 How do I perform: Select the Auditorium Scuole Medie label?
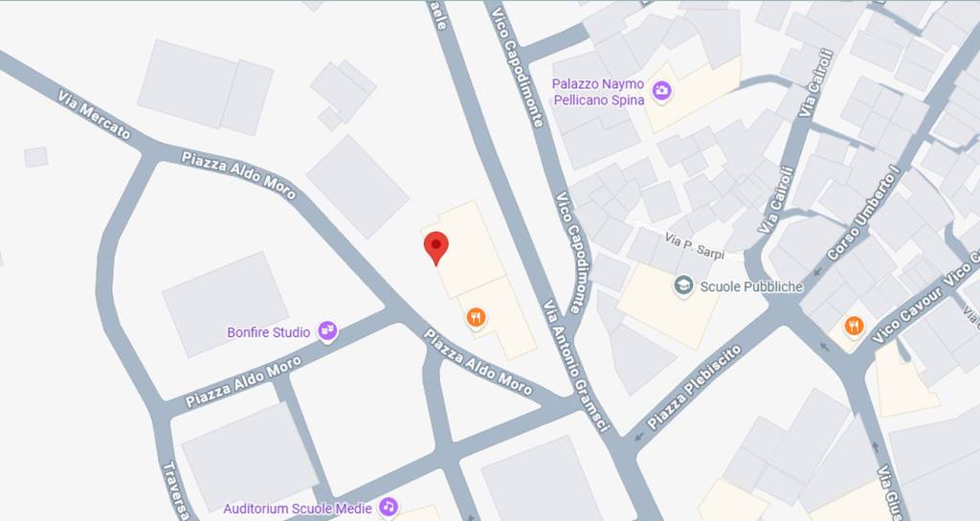[x=298, y=509]
